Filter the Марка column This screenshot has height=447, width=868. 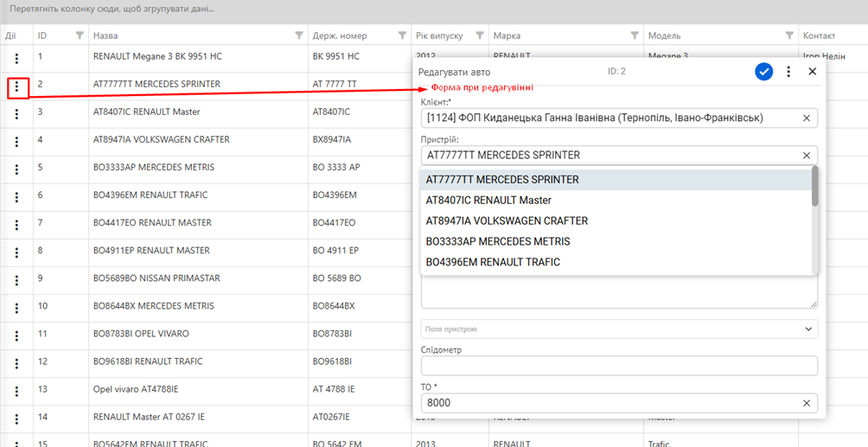tap(635, 35)
